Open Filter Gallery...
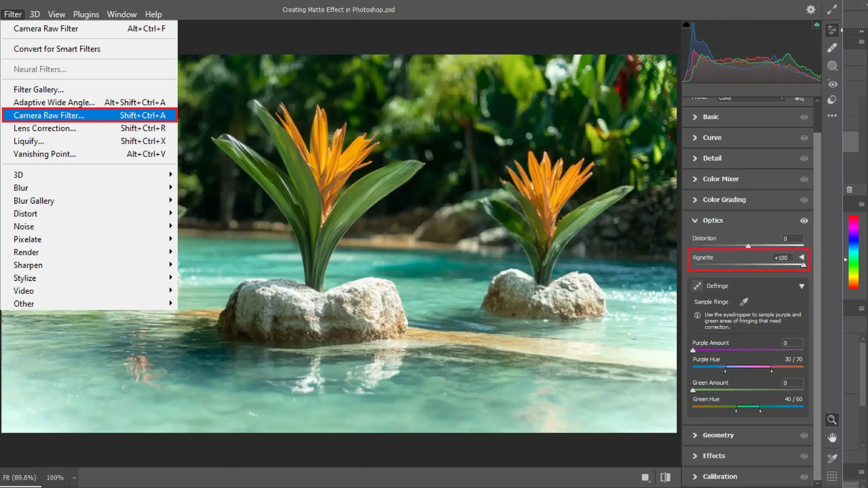868x488 pixels. (90, 89)
